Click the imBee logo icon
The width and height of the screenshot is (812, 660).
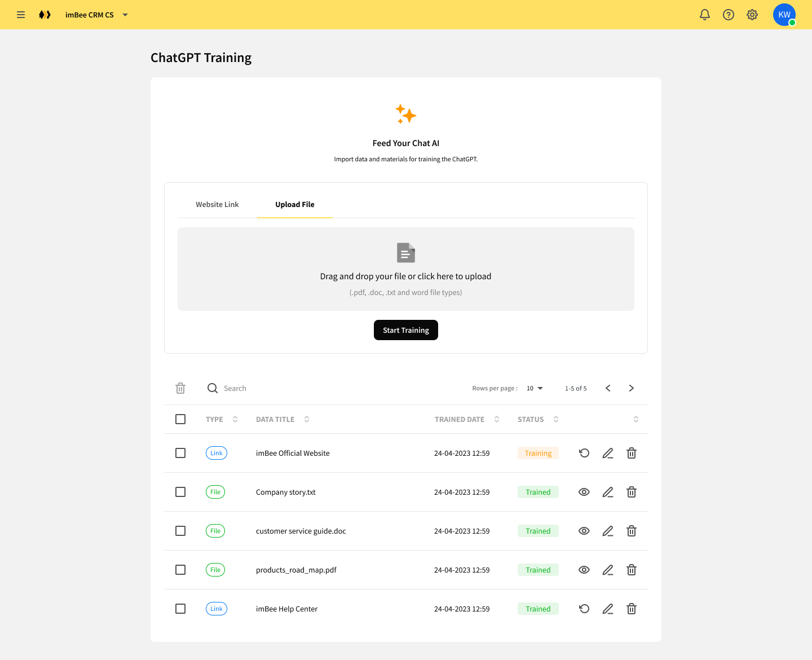tap(45, 15)
